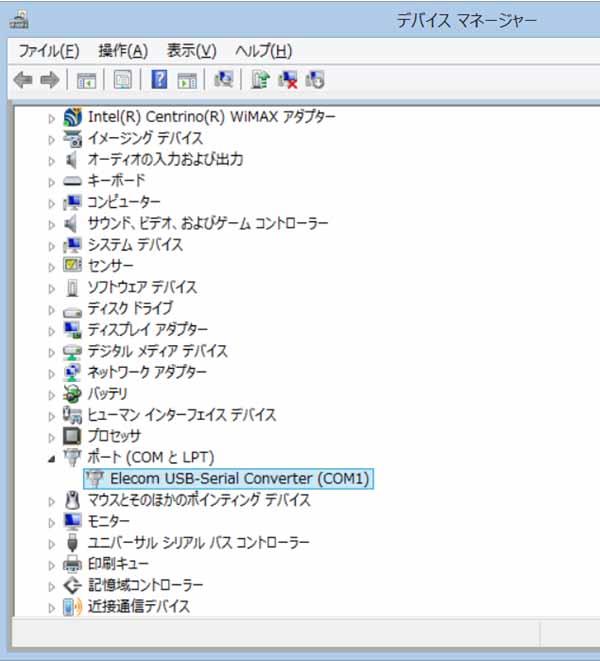Select マウスとそのほかのポインティング デバイス label
The width and height of the screenshot is (600, 661).
point(199,500)
